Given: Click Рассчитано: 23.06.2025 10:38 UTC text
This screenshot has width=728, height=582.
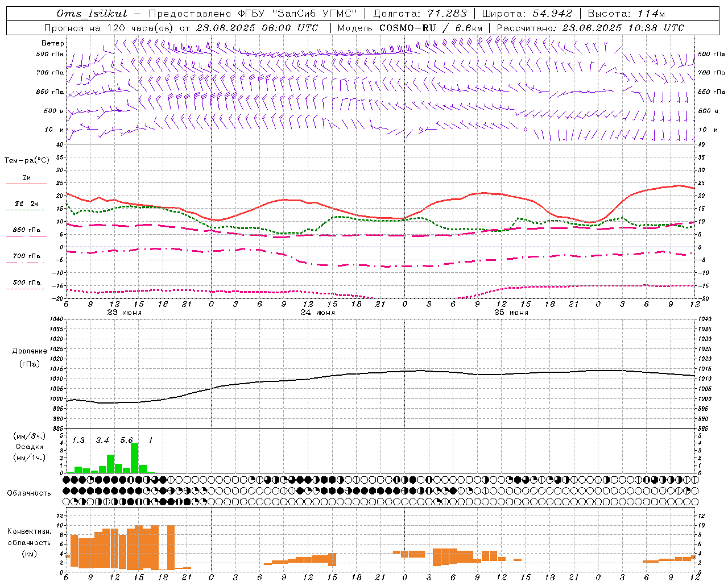Looking at the screenshot, I should coord(590,28).
